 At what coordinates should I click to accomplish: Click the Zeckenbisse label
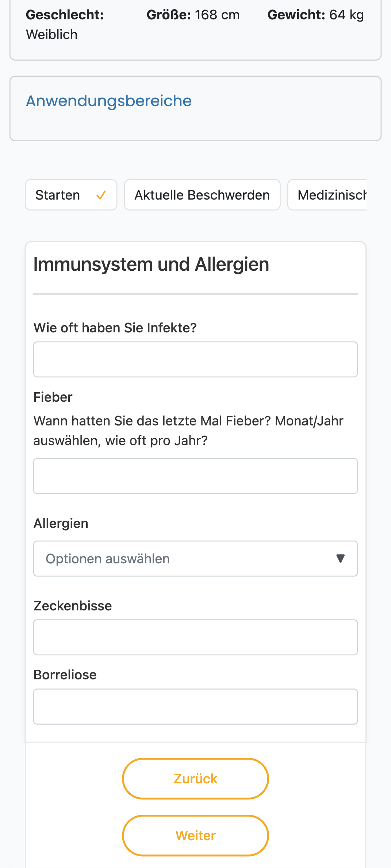[x=73, y=606]
